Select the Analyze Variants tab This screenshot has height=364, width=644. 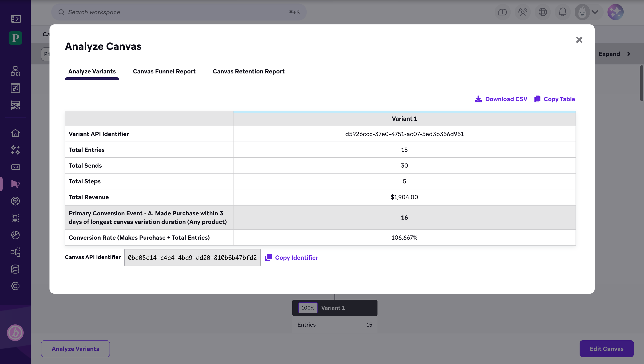coord(92,71)
